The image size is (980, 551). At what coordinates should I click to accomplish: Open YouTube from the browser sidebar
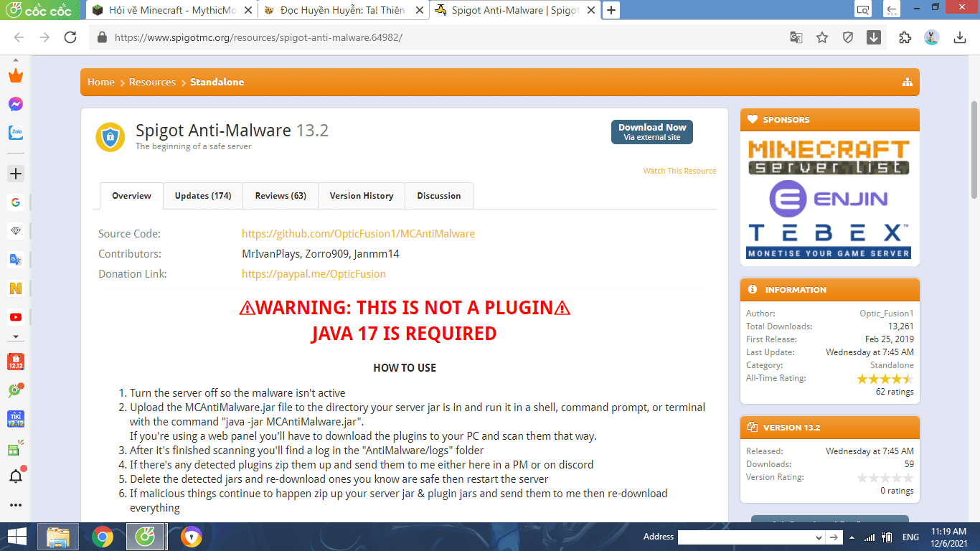pos(16,317)
